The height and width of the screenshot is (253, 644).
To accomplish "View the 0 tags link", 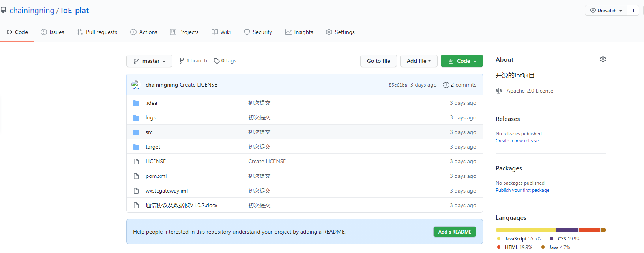I will (x=225, y=61).
